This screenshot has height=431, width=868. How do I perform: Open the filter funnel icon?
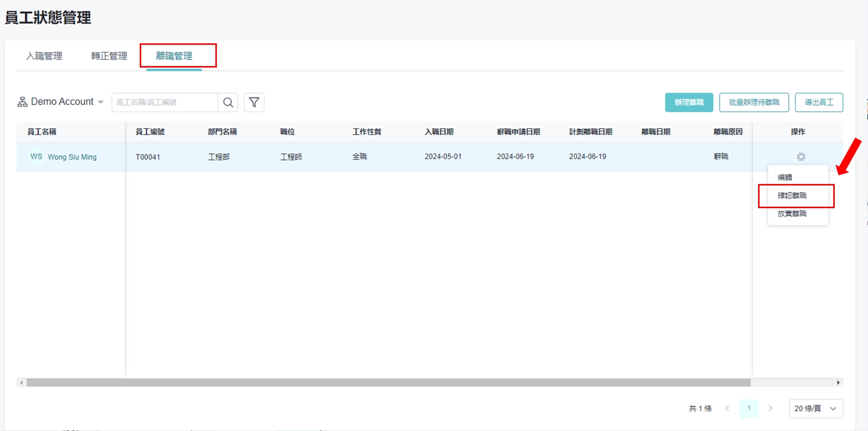254,102
